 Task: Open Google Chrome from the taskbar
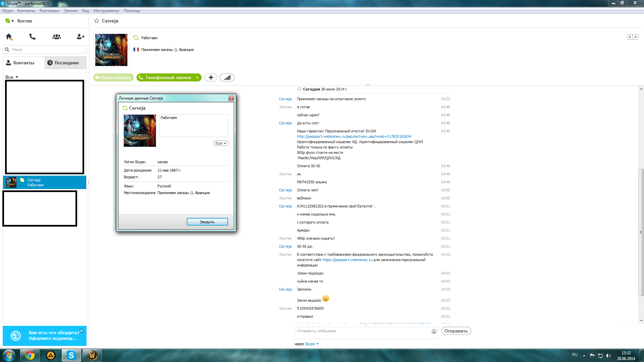point(30,355)
